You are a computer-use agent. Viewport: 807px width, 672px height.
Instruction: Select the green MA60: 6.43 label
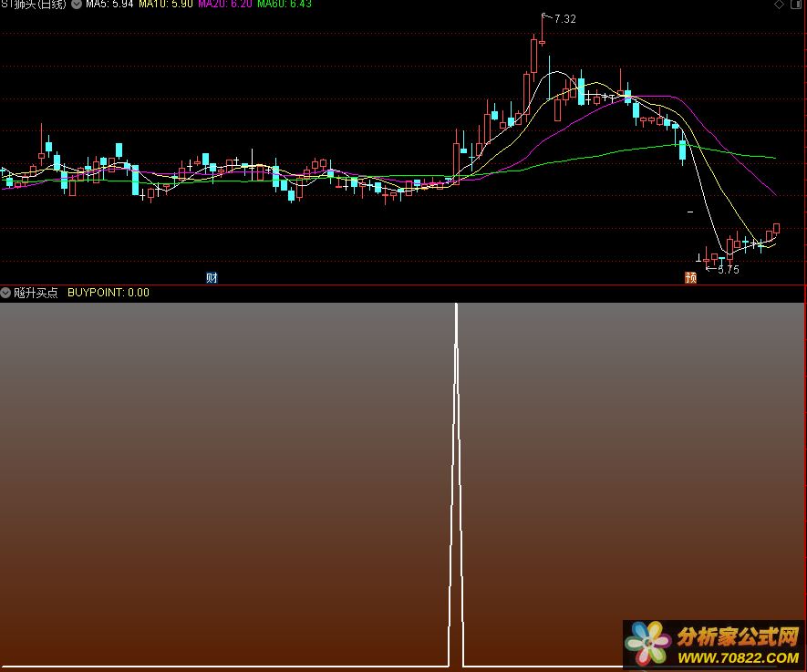coord(284,5)
